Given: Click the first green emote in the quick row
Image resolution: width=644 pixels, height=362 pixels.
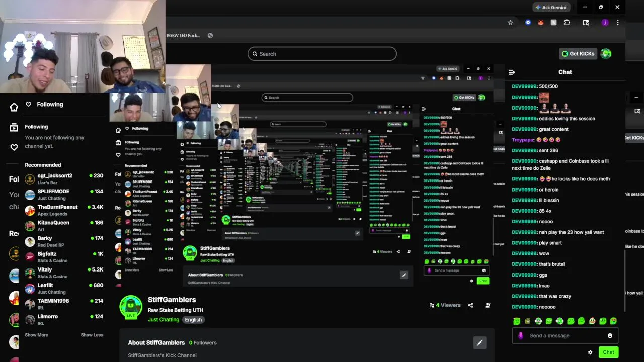Looking at the screenshot, I should 517,321.
